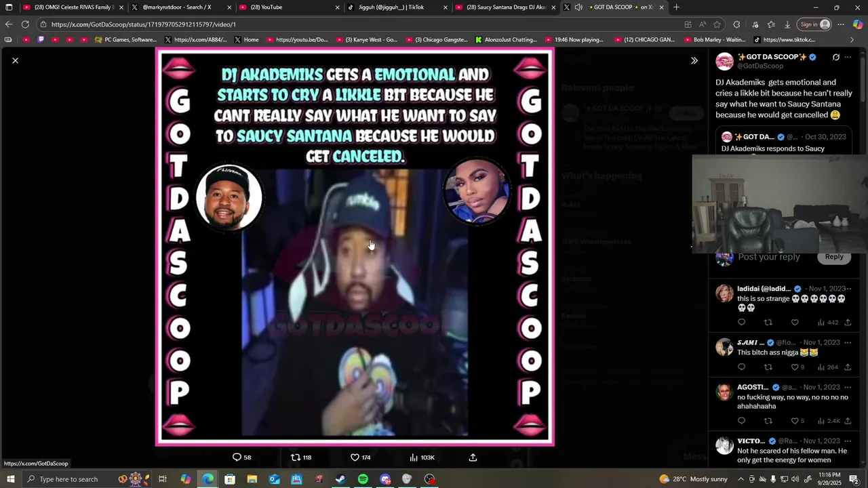Screen dimensions: 868x488
Task: Show hidden system tray icons chevron
Action: pyautogui.click(x=741, y=479)
